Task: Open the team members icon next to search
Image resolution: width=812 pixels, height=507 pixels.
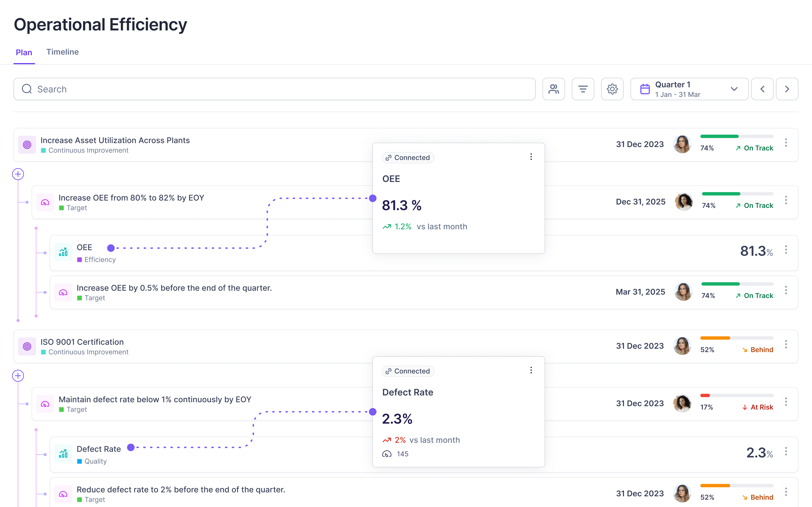Action: click(x=553, y=89)
